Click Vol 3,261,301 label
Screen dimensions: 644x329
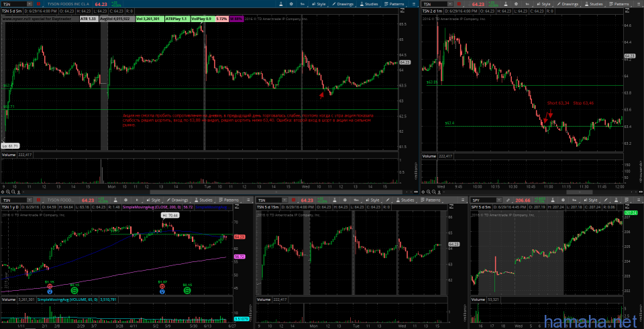tap(150, 19)
